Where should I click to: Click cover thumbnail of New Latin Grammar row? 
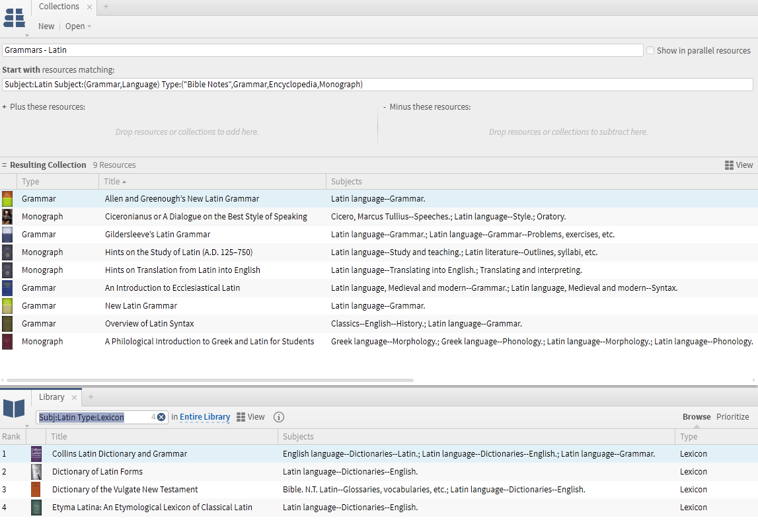7,306
